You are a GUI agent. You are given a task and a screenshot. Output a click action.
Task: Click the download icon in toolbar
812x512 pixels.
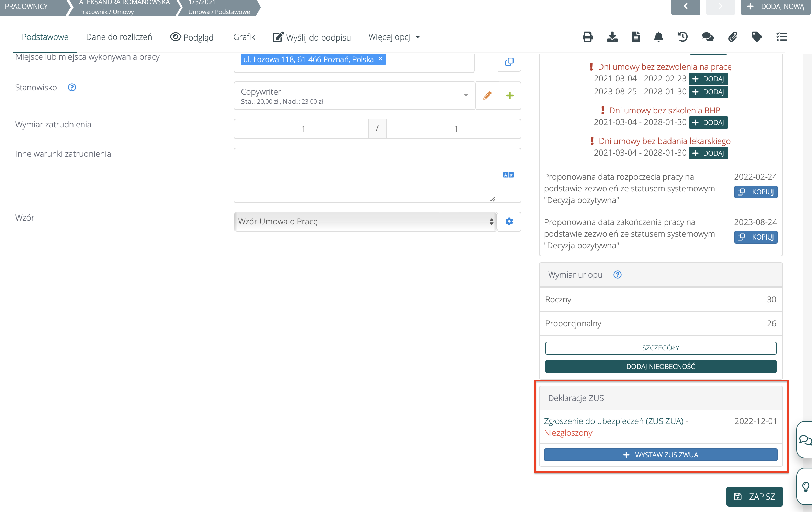coord(612,37)
